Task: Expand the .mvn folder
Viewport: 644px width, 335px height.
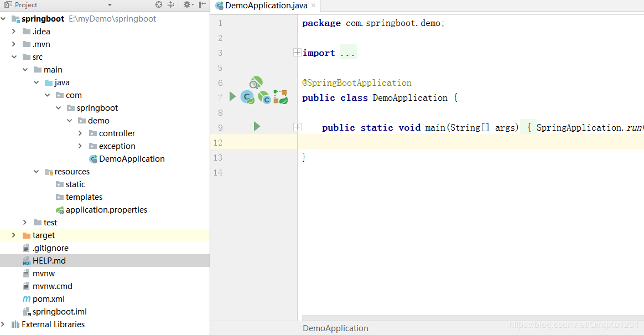Action: pyautogui.click(x=14, y=44)
